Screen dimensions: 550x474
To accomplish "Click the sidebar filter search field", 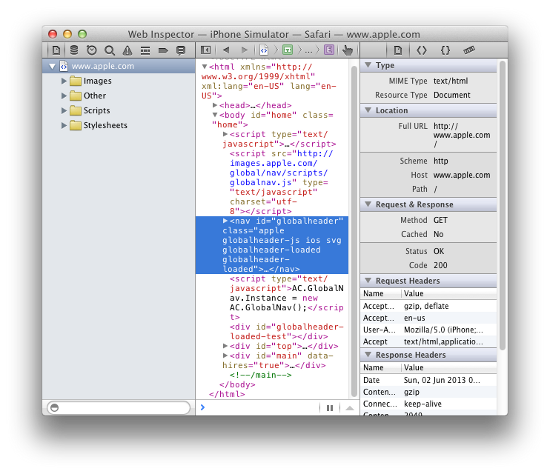I will pos(119,408).
